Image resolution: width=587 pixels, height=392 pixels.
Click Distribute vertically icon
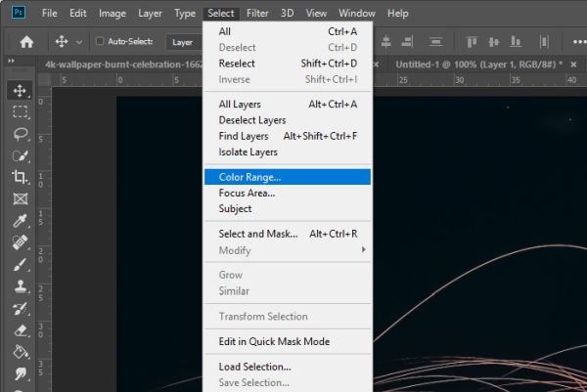coord(435,42)
